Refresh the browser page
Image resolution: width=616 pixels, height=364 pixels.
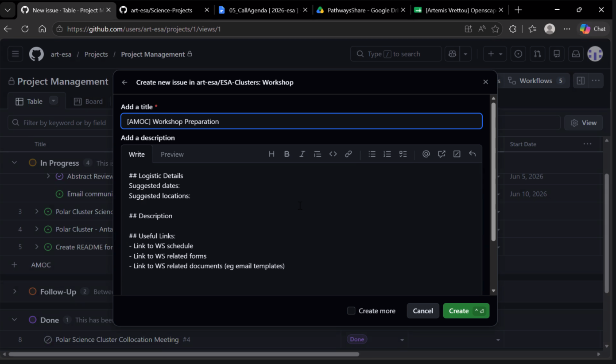(25, 29)
